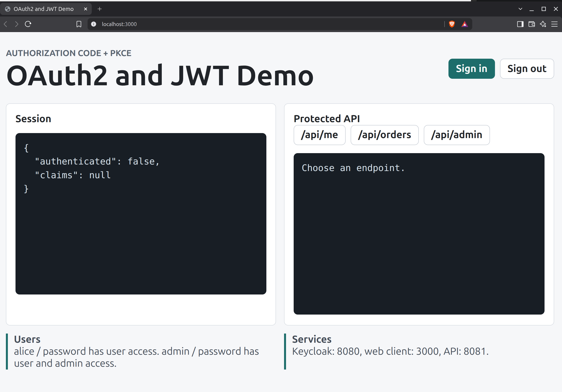Viewport: 562px width, 392px height.
Task: Open Brave Rewards triangle icon
Action: (x=465, y=24)
